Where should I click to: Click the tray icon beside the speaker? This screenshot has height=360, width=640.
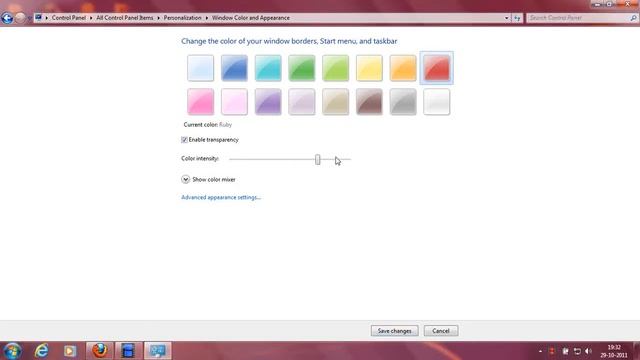[577, 351]
